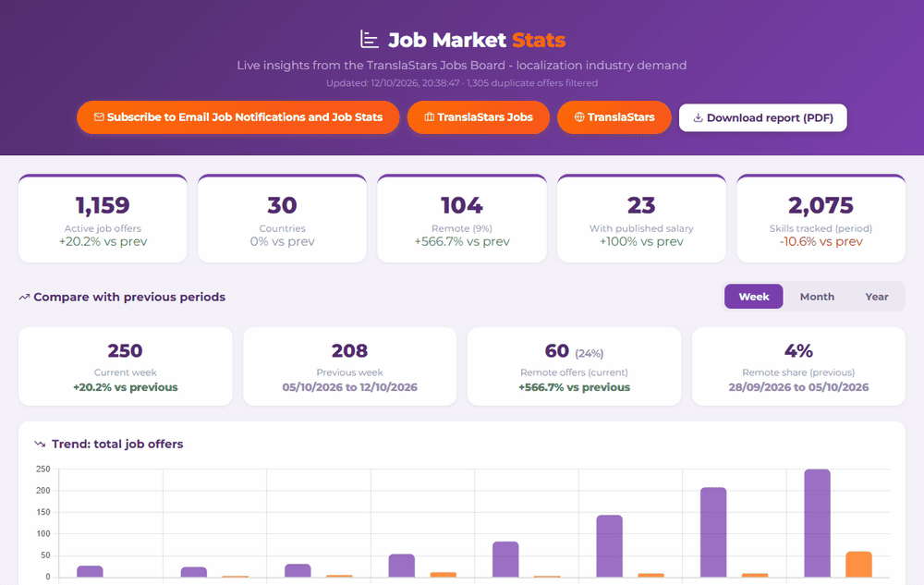This screenshot has height=585, width=924.
Task: Click the '05/10/2026 to 12/10/2026' date range
Action: tap(350, 387)
